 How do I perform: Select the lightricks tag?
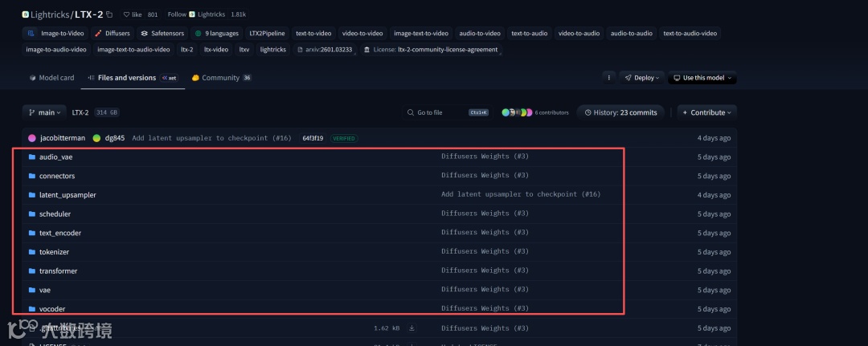273,50
